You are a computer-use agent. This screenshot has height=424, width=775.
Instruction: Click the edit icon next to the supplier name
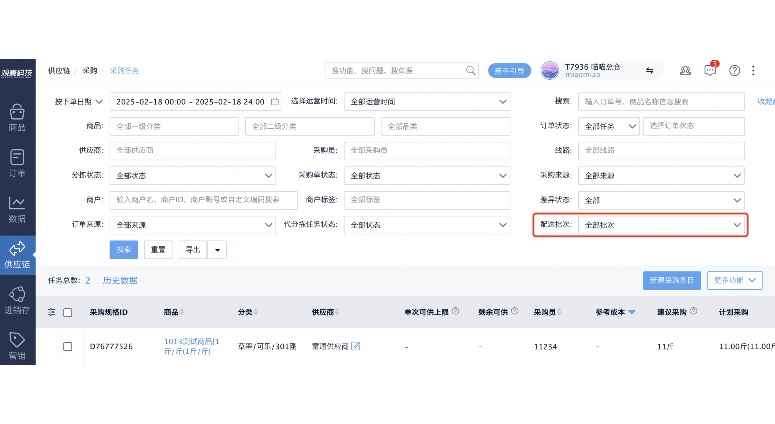[355, 346]
